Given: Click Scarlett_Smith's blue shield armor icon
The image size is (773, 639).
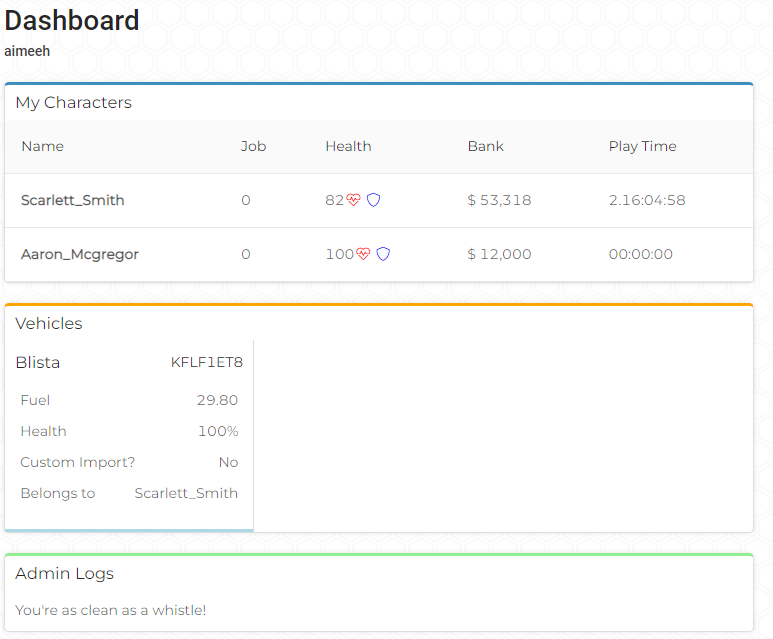Looking at the screenshot, I should point(373,200).
